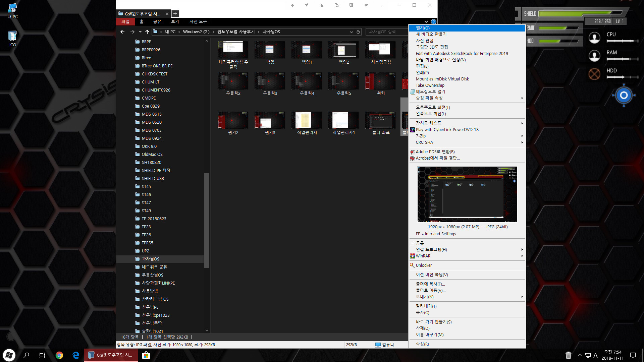Click the image preview in context menu
This screenshot has height=362, width=644.
[467, 194]
